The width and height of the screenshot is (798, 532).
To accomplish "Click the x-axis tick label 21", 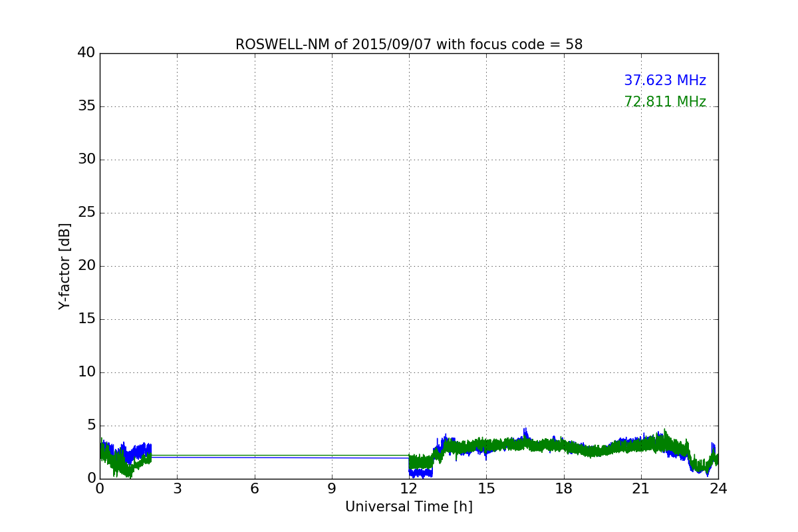I will click(x=641, y=489).
